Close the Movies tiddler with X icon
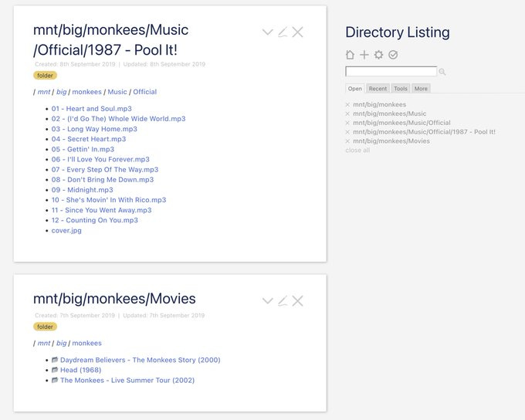Viewport: 525px width, 420px height. coord(297,301)
